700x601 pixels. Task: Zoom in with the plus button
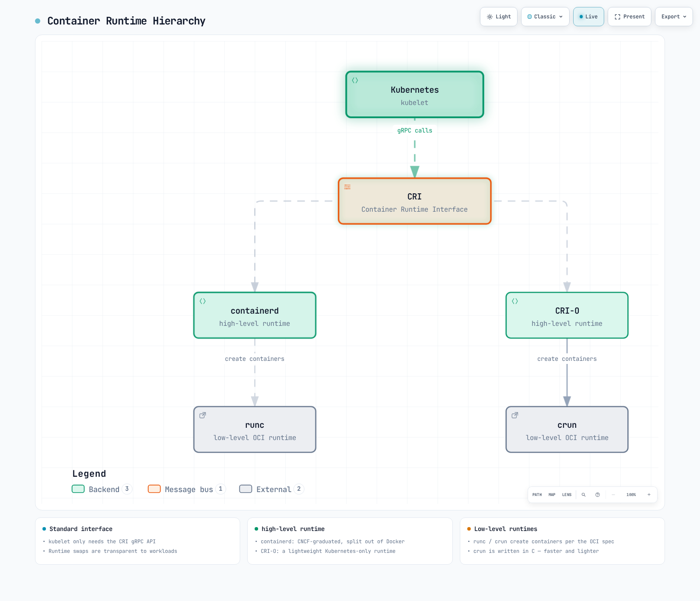649,495
